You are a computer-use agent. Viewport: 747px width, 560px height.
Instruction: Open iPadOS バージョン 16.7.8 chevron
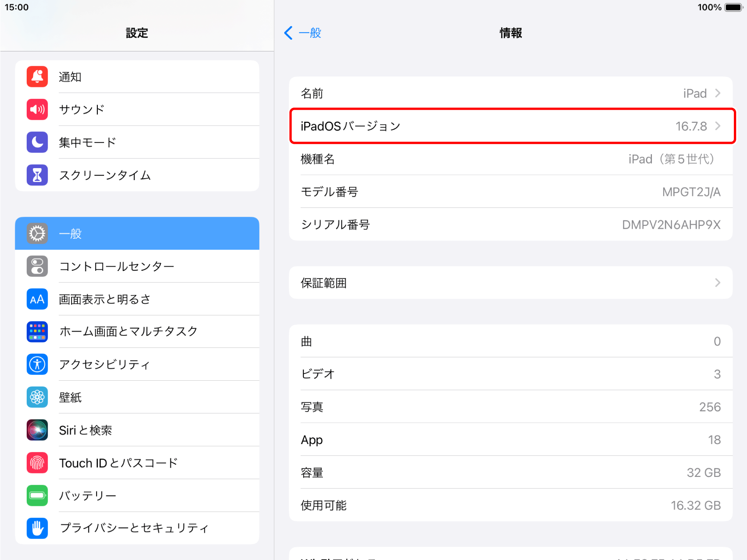(718, 126)
